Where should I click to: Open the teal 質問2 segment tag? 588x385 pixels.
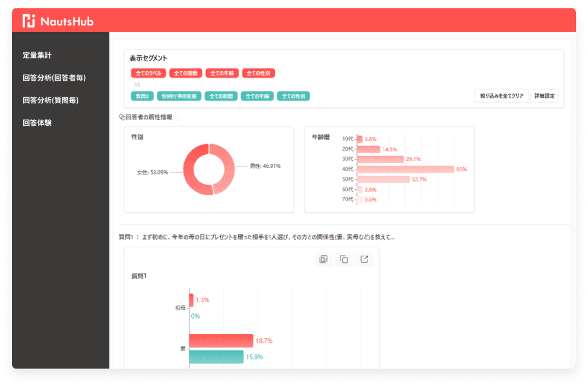click(143, 96)
